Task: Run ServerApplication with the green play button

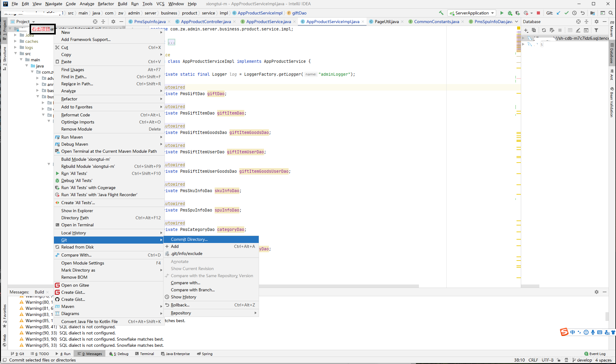Action: tap(502, 13)
